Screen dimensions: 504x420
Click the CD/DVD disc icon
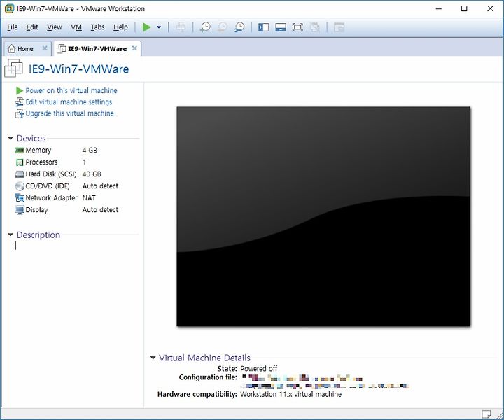point(20,186)
